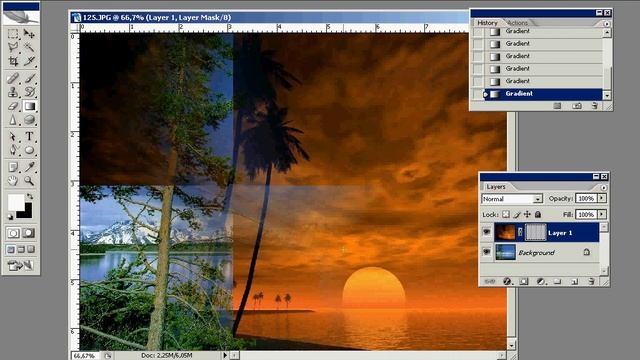Select the Healing Brush tool
Image resolution: width=640 pixels, height=360 pixels.
[x=13, y=78]
